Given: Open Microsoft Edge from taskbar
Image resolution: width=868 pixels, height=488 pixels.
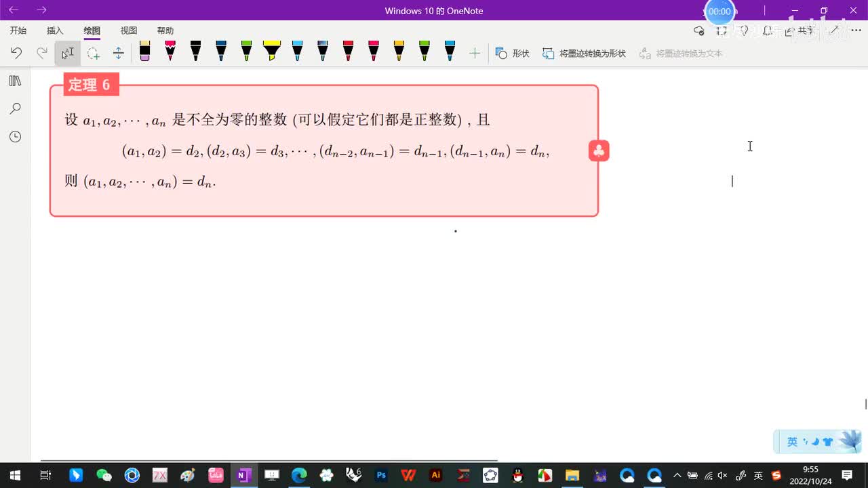Looking at the screenshot, I should [299, 476].
